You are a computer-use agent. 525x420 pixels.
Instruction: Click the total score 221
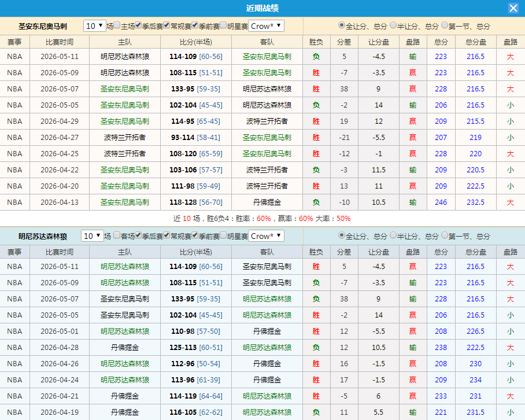coord(441,412)
